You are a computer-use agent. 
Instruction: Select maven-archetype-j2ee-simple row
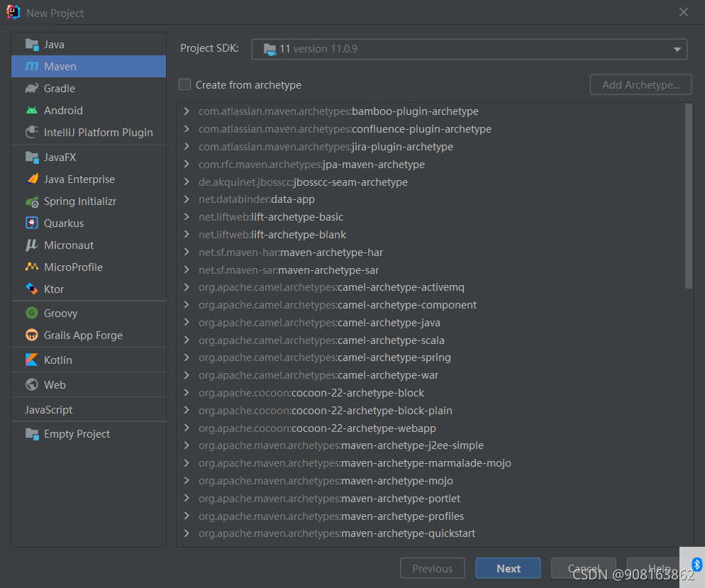431,445
